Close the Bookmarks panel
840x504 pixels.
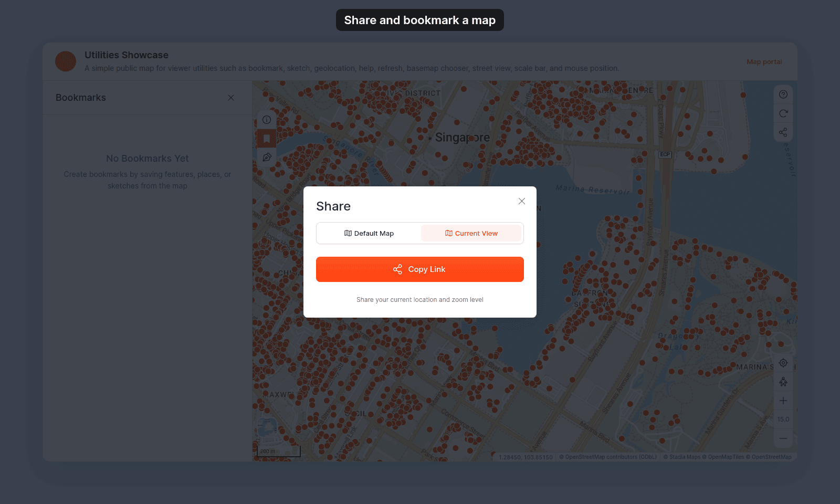coord(231,98)
